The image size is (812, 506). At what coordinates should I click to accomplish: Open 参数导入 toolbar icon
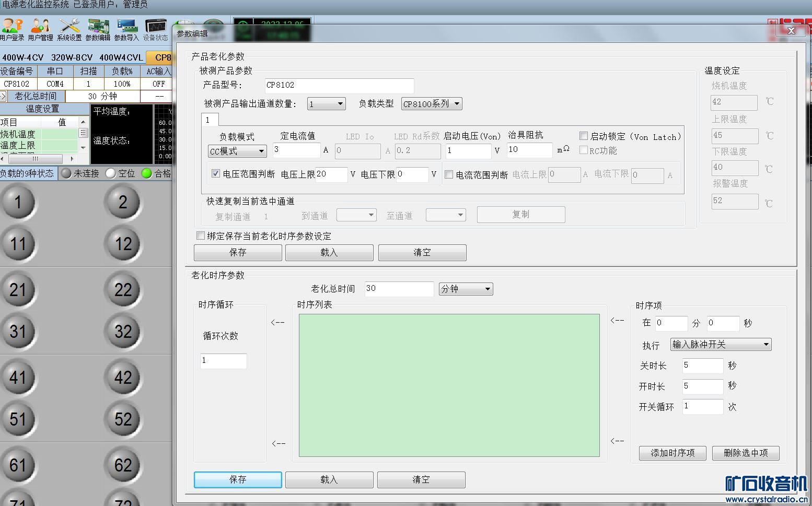126,30
